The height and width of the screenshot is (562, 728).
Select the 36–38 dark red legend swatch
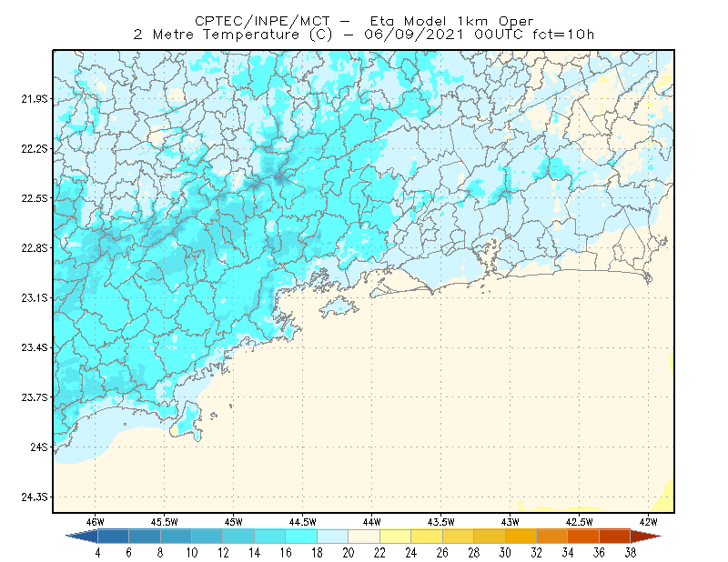[x=615, y=537]
